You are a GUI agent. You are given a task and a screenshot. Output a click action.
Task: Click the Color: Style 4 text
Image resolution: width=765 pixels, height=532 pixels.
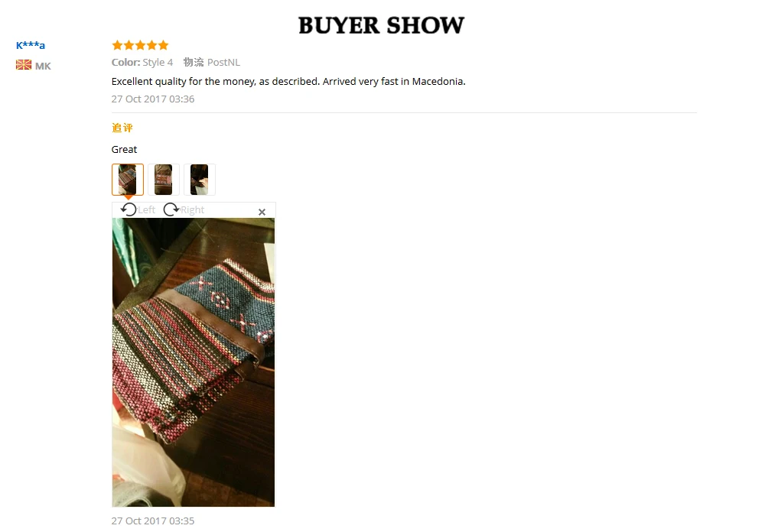coord(142,63)
